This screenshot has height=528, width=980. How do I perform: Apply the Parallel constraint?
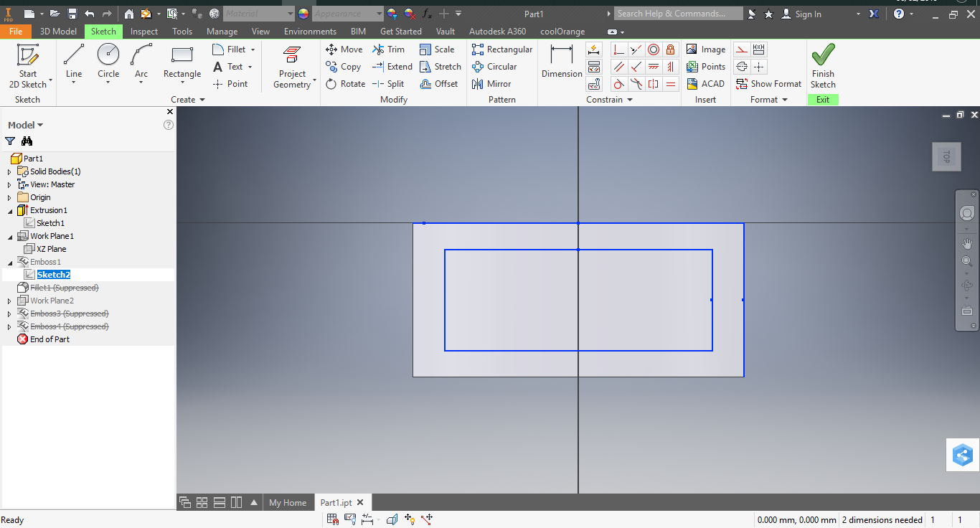(618, 67)
